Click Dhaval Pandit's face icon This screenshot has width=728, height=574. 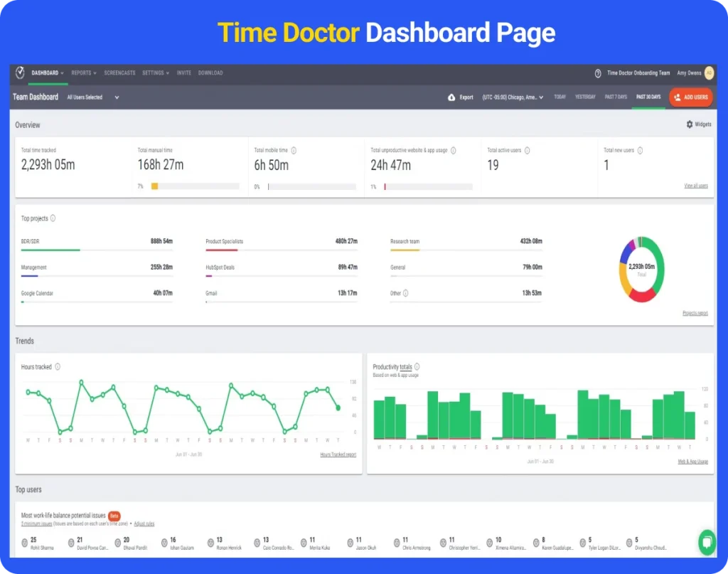pyautogui.click(x=117, y=543)
